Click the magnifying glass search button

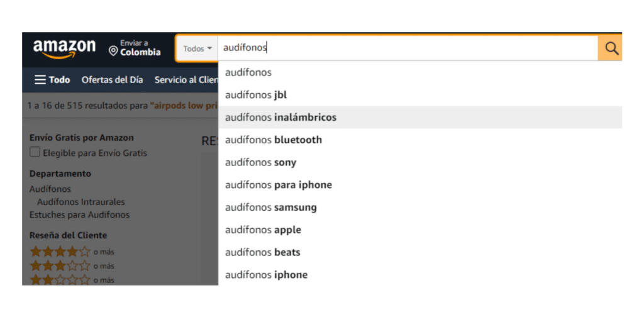[611, 48]
